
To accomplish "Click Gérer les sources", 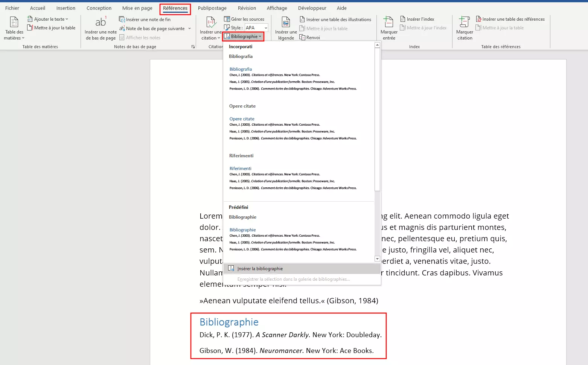I will [x=244, y=19].
